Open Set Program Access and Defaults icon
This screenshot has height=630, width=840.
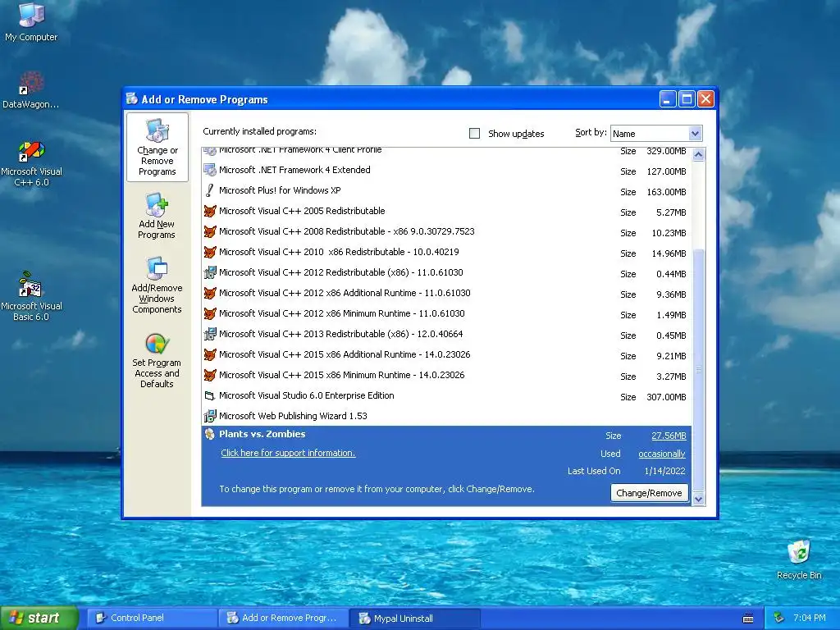[x=157, y=360]
